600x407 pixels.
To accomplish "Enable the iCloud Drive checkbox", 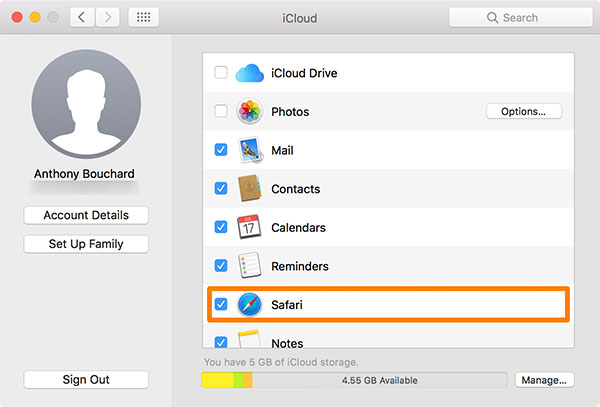I will point(221,72).
